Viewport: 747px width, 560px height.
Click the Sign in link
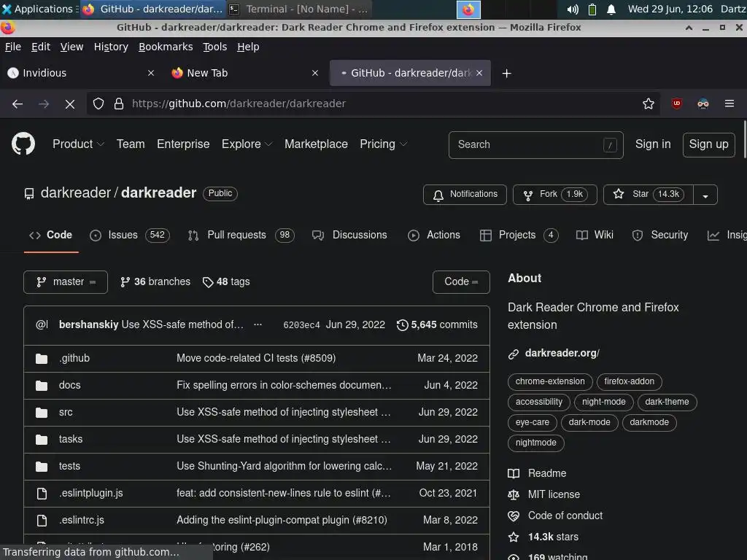click(x=653, y=144)
